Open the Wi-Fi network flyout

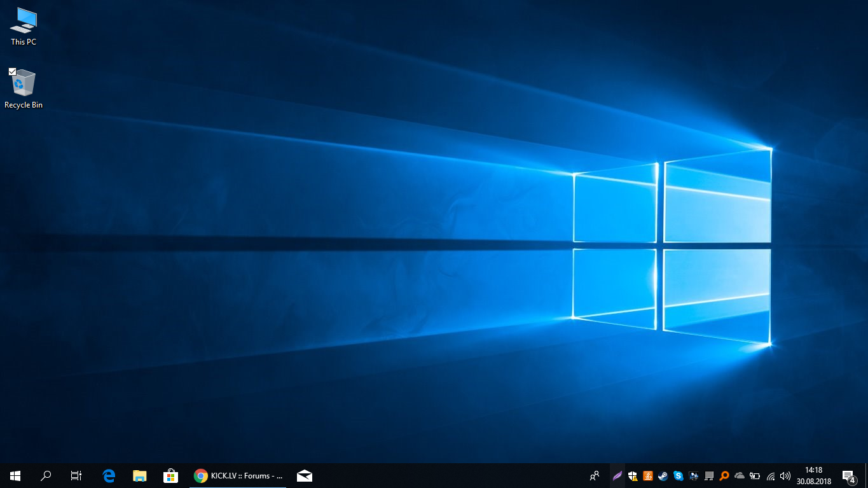(x=770, y=475)
